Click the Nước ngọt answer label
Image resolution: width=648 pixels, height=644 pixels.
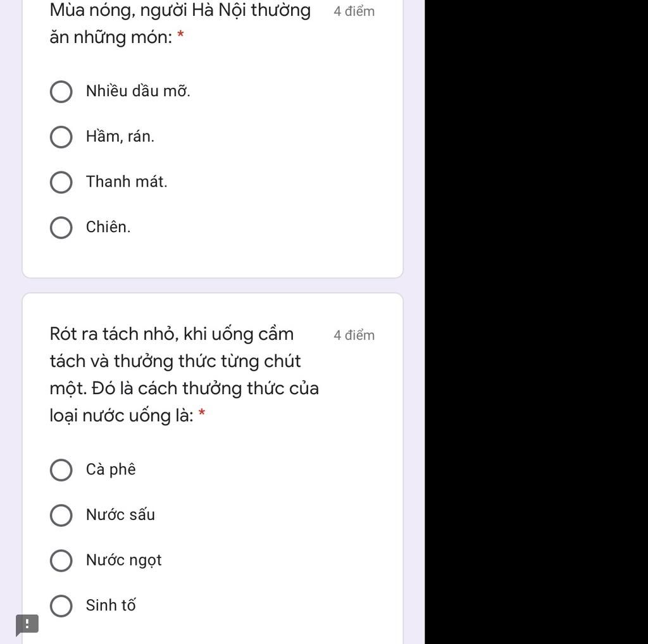[123, 560]
